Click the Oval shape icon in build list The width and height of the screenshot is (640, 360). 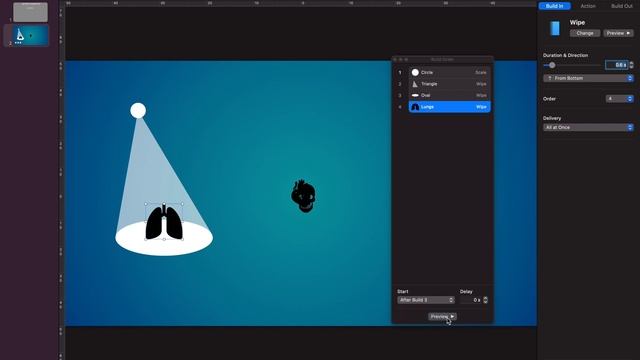coord(415,95)
